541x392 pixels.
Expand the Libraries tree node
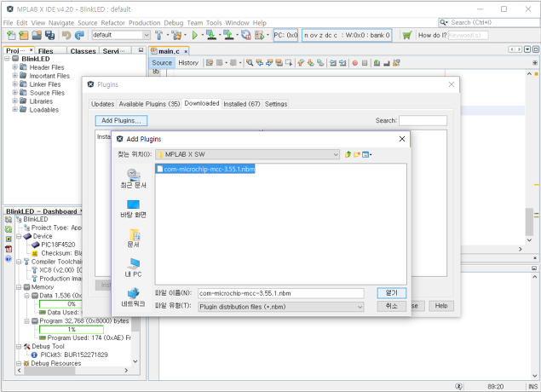pyautogui.click(x=14, y=101)
